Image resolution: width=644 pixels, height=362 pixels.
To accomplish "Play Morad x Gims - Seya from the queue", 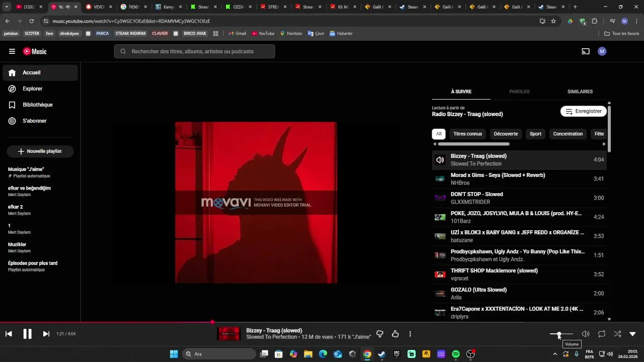I will (x=519, y=179).
